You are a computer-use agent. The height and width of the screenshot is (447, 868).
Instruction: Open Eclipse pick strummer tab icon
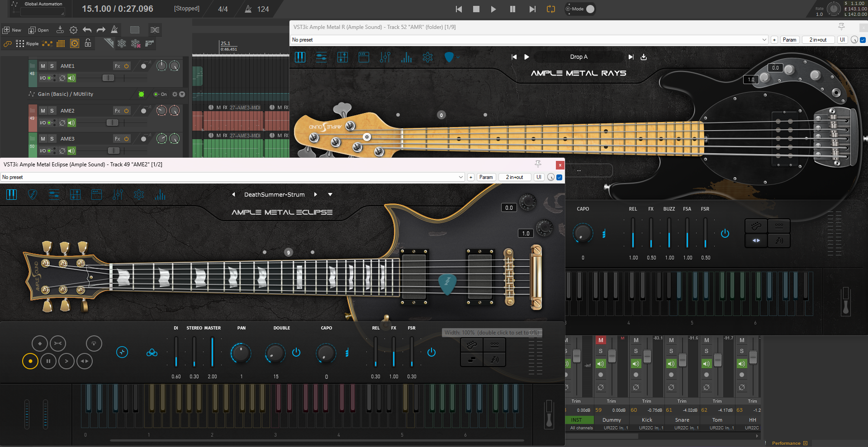click(x=33, y=195)
